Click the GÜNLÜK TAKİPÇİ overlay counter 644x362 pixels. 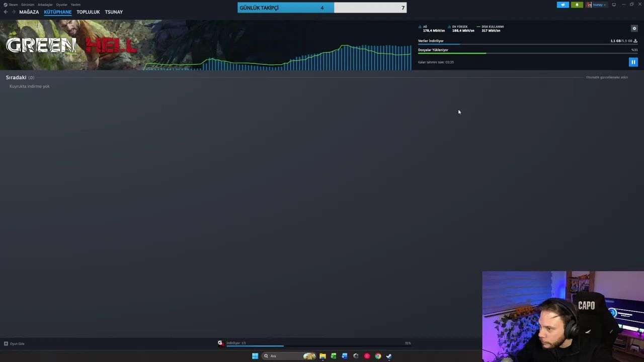coord(322,8)
